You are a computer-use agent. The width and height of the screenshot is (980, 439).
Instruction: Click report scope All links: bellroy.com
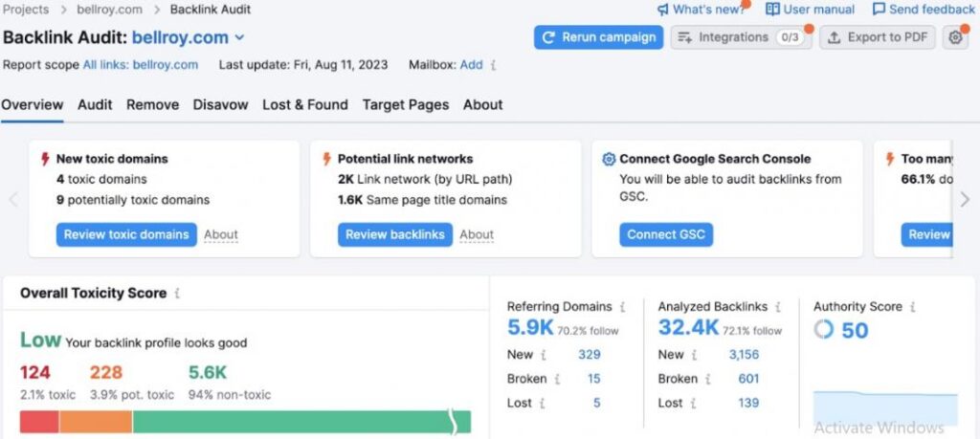click(x=141, y=65)
